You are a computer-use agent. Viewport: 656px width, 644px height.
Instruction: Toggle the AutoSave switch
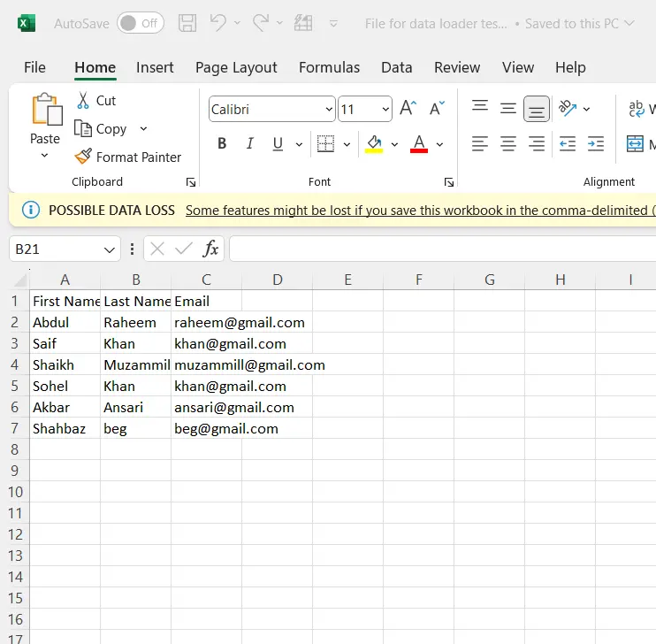click(x=141, y=24)
